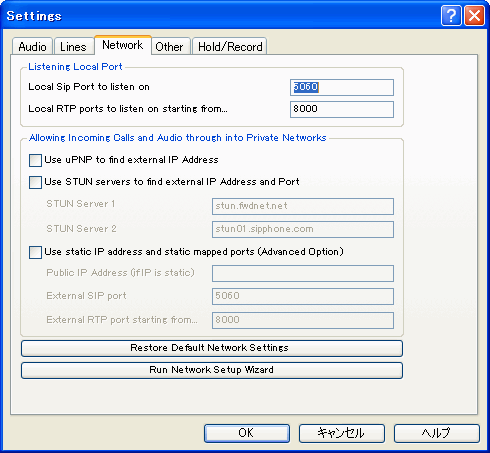This screenshot has height=453, width=490.
Task: Click the External SIP port field
Action: [303, 296]
